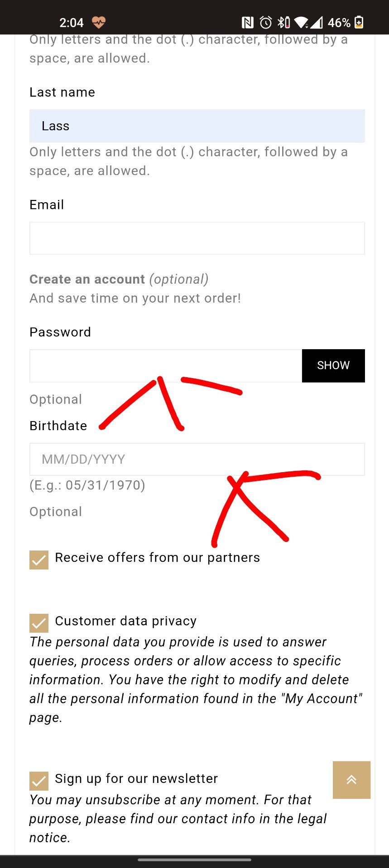The height and width of the screenshot is (868, 389).
Task: Tap the 46% battery percentage text
Action: pyautogui.click(x=339, y=23)
